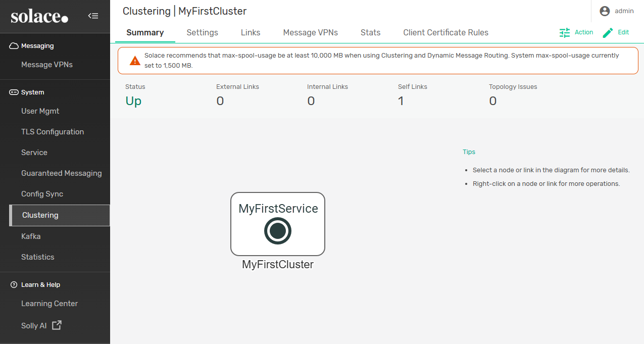
Task: Open the Links tab
Action: pyautogui.click(x=251, y=32)
